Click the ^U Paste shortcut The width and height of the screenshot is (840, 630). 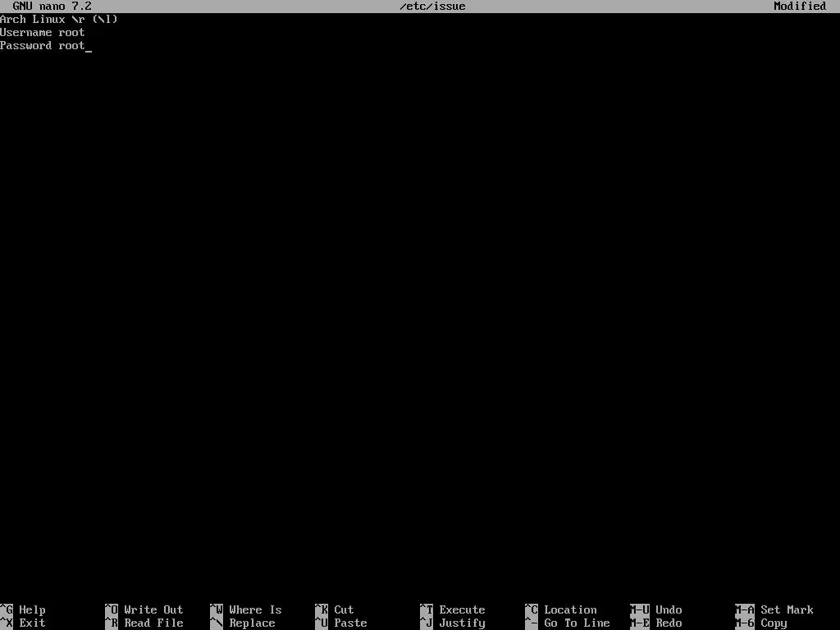(341, 623)
